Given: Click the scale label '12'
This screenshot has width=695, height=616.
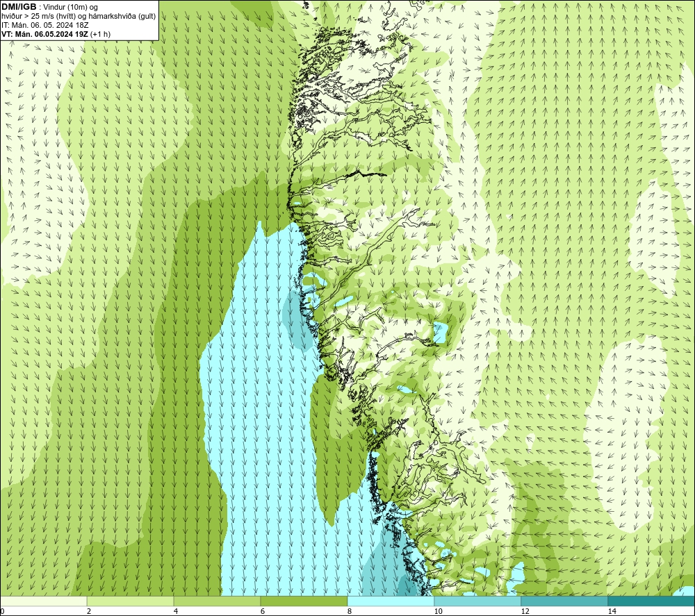Looking at the screenshot, I should click(x=525, y=611).
